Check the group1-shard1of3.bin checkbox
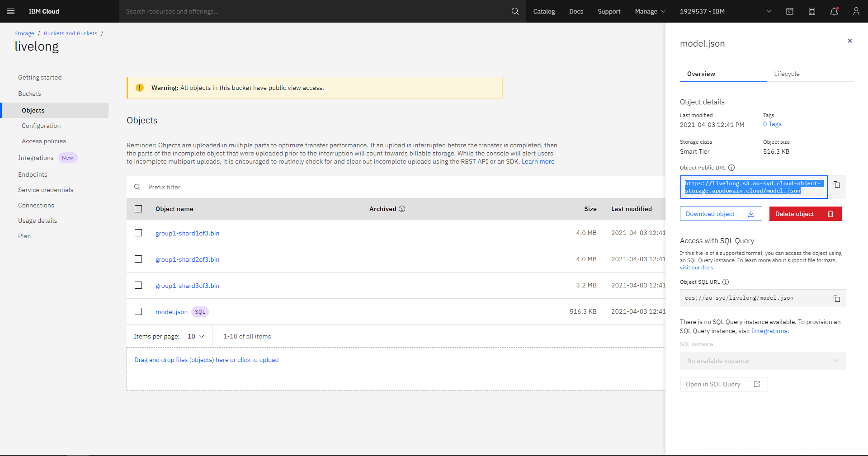Image resolution: width=868 pixels, height=456 pixels. click(x=138, y=233)
